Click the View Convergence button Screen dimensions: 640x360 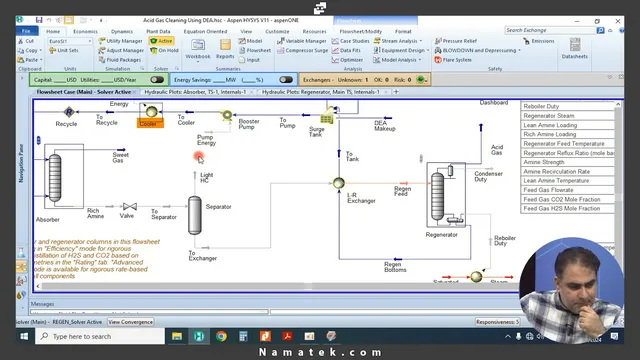(131, 322)
